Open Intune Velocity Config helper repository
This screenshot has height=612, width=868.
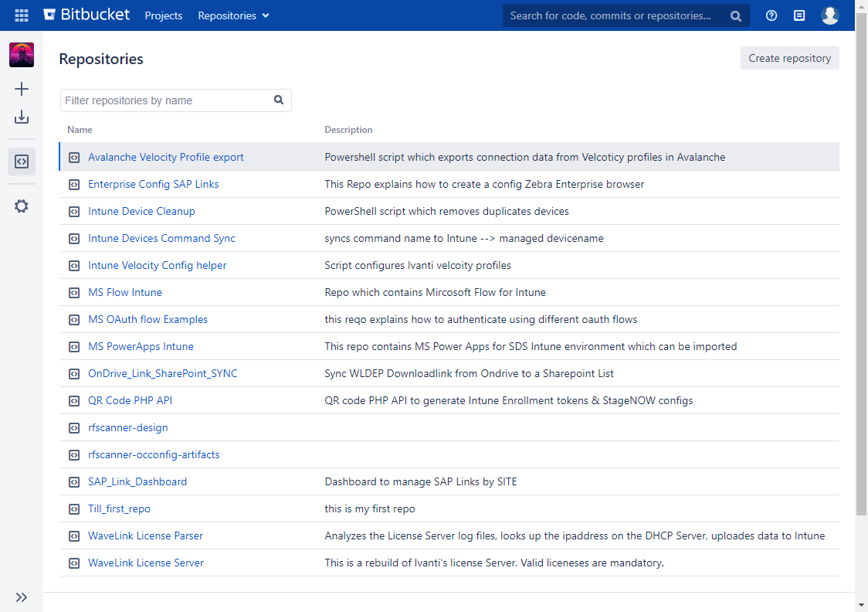[x=158, y=266]
